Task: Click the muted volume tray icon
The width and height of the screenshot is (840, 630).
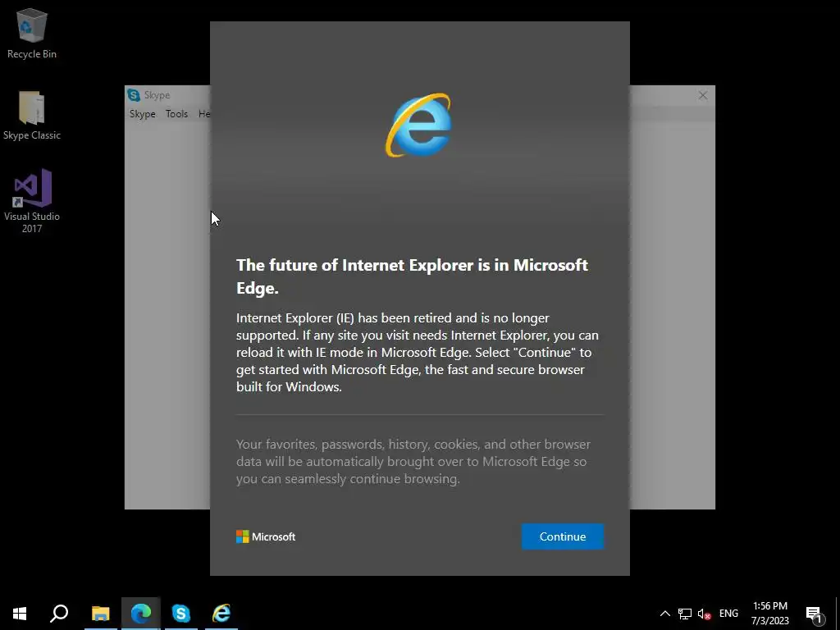Action: 704,614
